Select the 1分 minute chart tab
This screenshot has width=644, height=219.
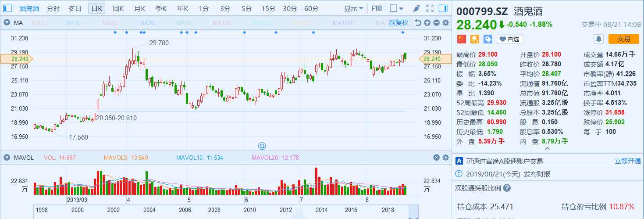pyautogui.click(x=203, y=8)
